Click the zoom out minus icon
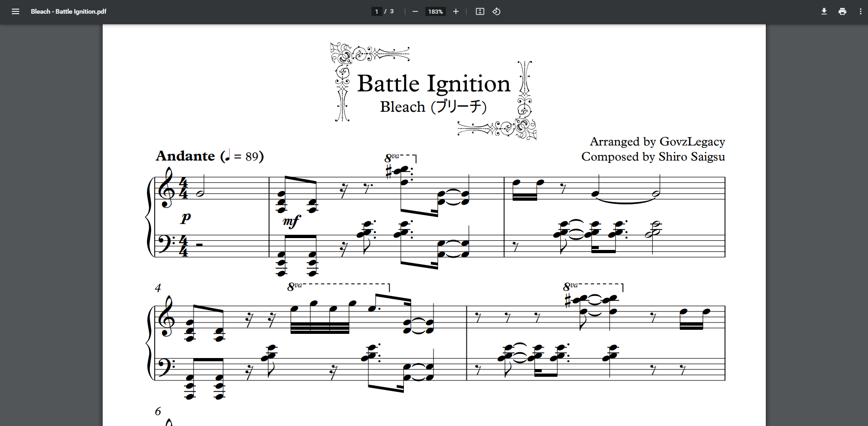This screenshot has height=426, width=868. click(415, 11)
